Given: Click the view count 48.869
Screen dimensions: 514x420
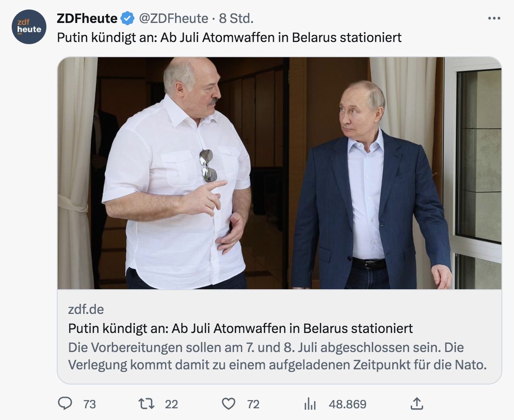Looking at the screenshot, I should pyautogui.click(x=348, y=404).
